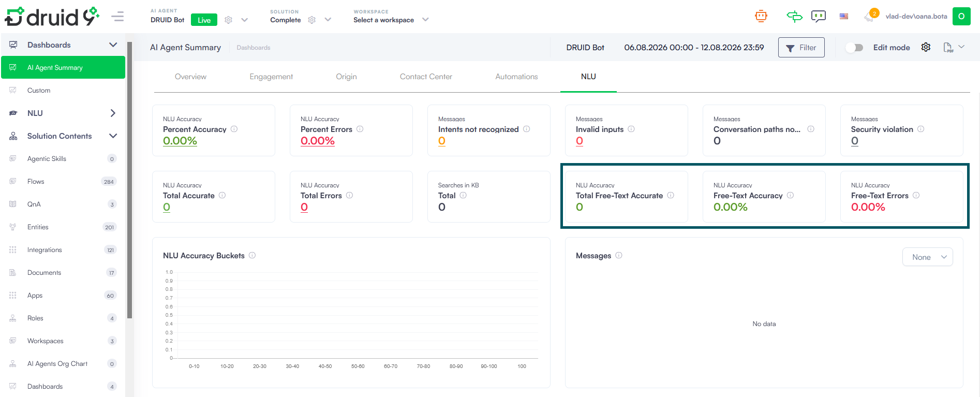This screenshot has height=397, width=980.
Task: Click AI Agent settings gear icon
Action: point(228,20)
